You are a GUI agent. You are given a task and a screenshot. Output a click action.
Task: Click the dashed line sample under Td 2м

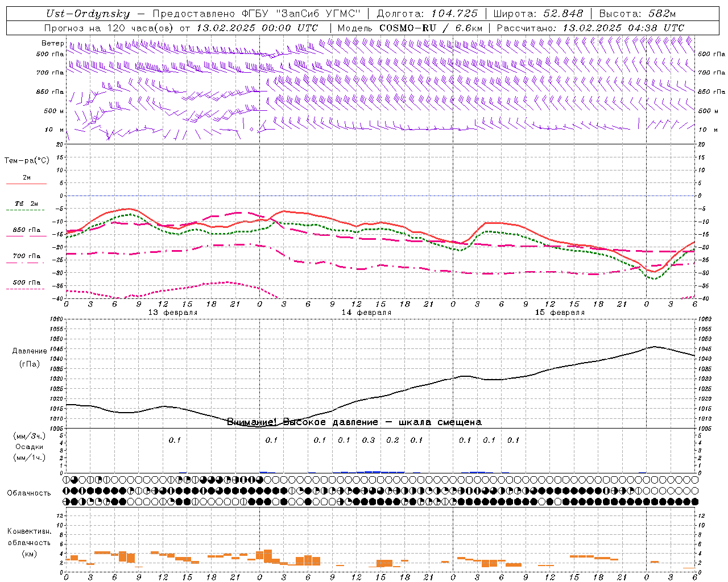[25, 210]
